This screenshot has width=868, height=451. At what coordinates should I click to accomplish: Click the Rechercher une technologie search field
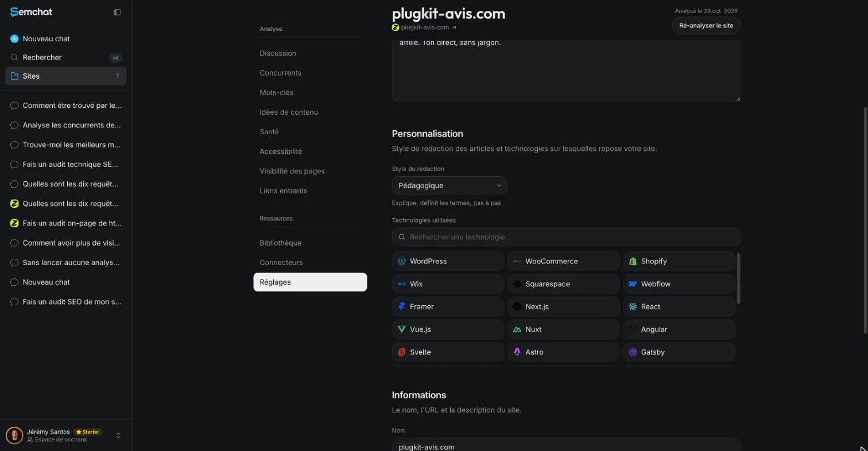tap(566, 237)
